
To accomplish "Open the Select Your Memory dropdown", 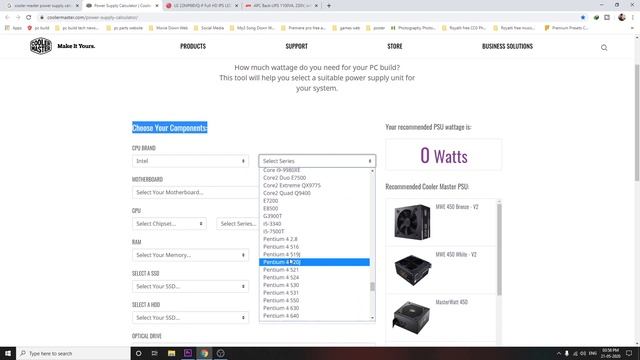I will (190, 255).
